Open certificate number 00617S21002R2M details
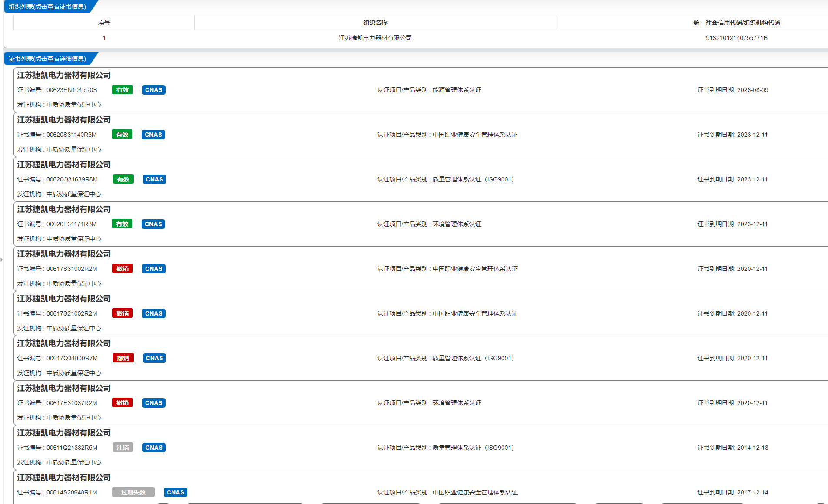 [x=72, y=313]
